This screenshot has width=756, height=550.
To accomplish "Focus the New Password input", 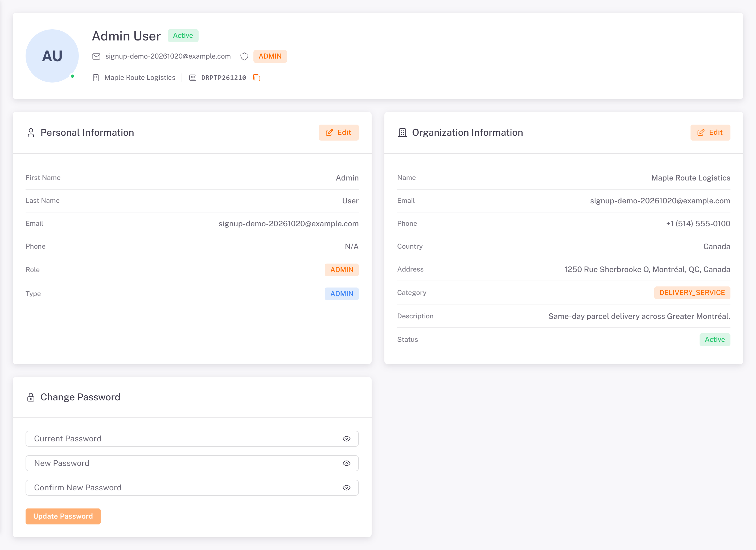I will click(192, 463).
